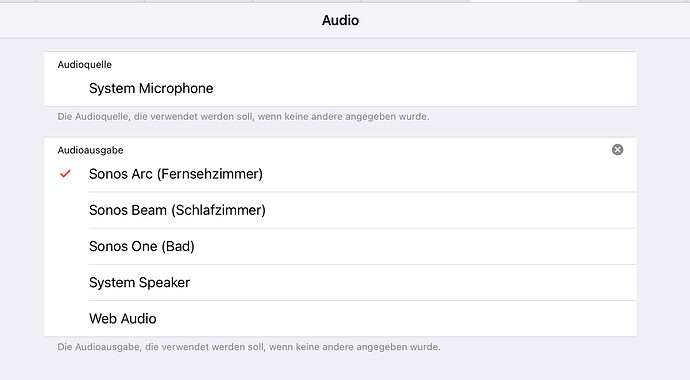Screen dimensions: 690x380
Task: Open the narrow first tab at top-left edge
Action: pos(18,1)
